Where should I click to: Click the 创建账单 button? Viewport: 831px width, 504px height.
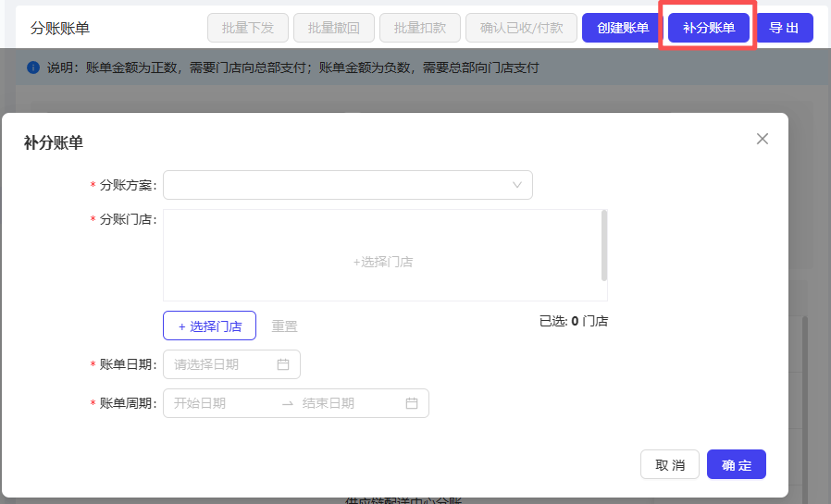(x=623, y=28)
